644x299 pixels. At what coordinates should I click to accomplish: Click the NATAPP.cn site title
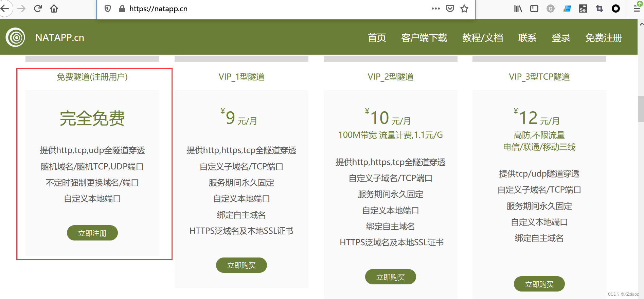point(60,37)
